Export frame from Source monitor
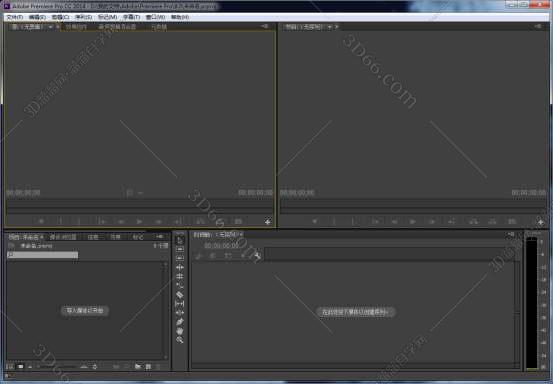This screenshot has width=553, height=384. (x=238, y=221)
